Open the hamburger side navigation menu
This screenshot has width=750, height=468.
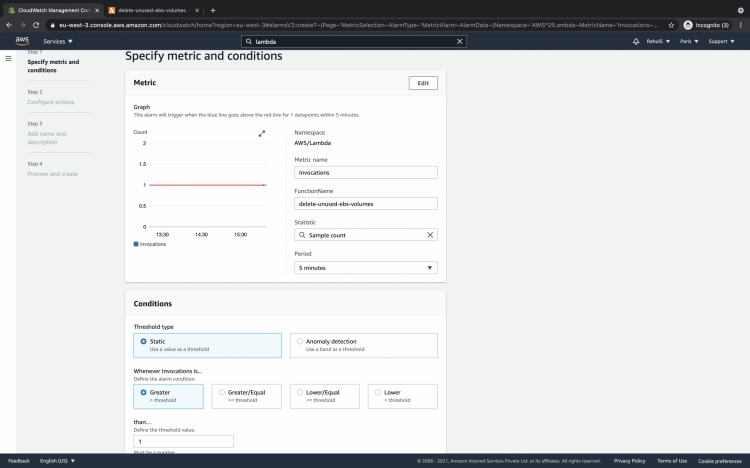[x=9, y=59]
